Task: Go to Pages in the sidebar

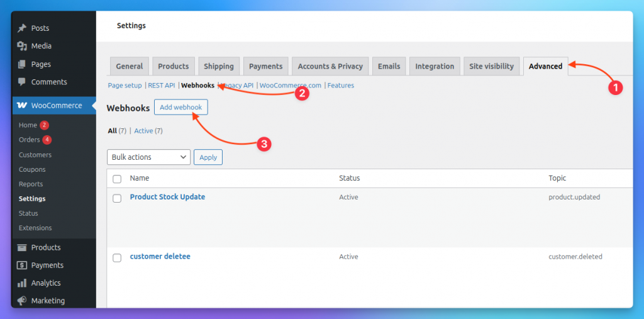Action: [x=41, y=64]
